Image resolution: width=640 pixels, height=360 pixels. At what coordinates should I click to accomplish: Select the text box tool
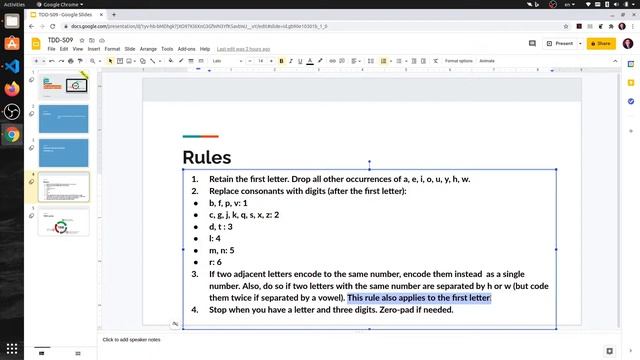tap(120, 61)
